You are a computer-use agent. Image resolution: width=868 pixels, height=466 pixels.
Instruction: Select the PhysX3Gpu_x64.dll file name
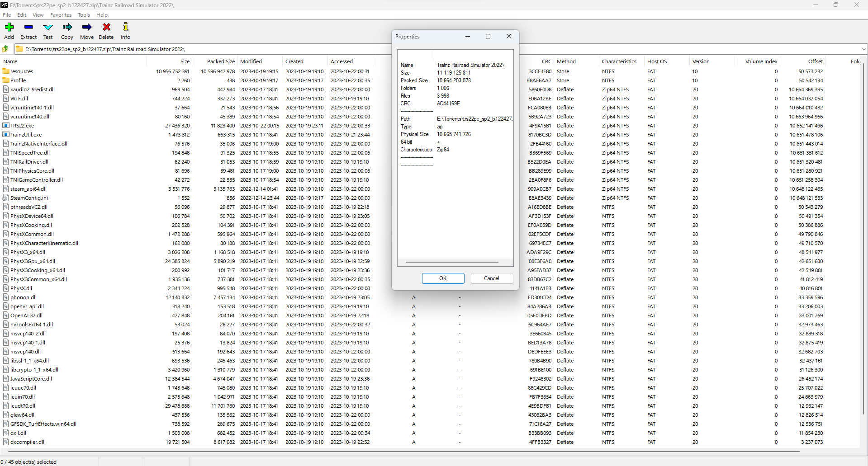(x=33, y=261)
